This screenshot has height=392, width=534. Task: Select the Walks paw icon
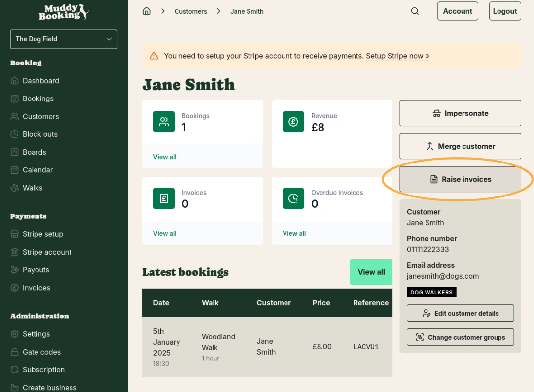(x=15, y=188)
